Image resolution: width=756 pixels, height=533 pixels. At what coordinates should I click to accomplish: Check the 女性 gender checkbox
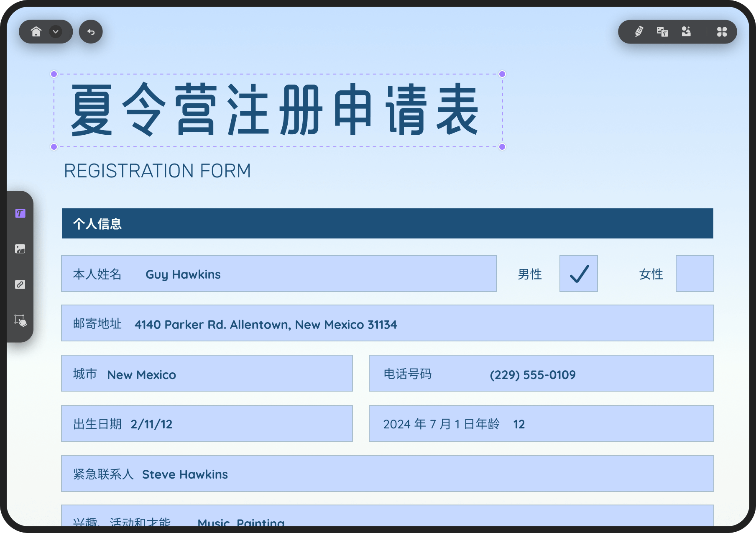tap(695, 274)
